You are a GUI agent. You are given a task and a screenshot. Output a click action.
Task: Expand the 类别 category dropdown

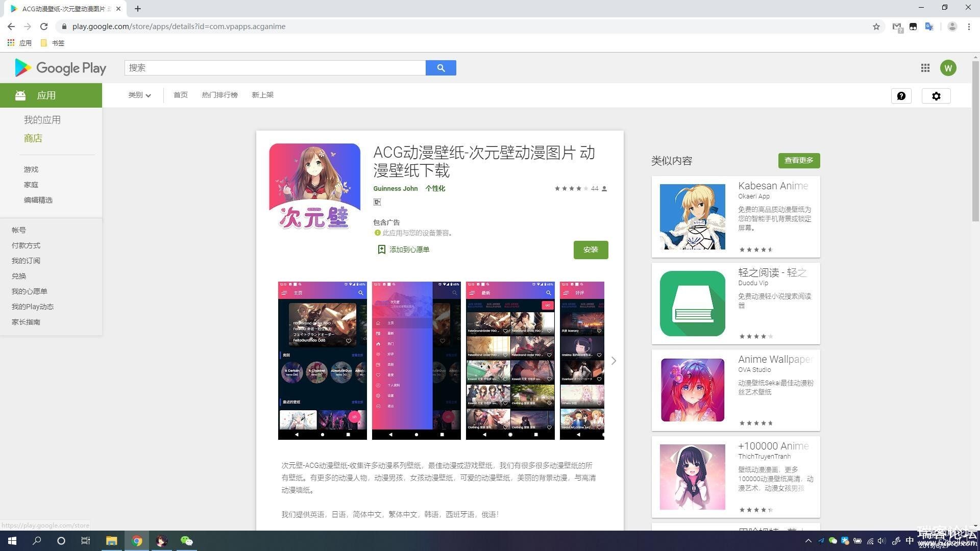click(x=139, y=95)
